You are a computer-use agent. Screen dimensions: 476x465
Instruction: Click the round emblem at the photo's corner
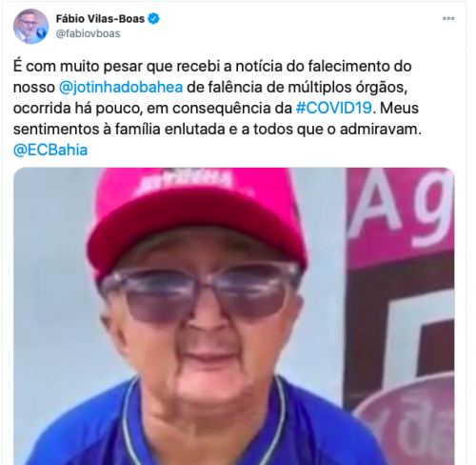pos(407,421)
